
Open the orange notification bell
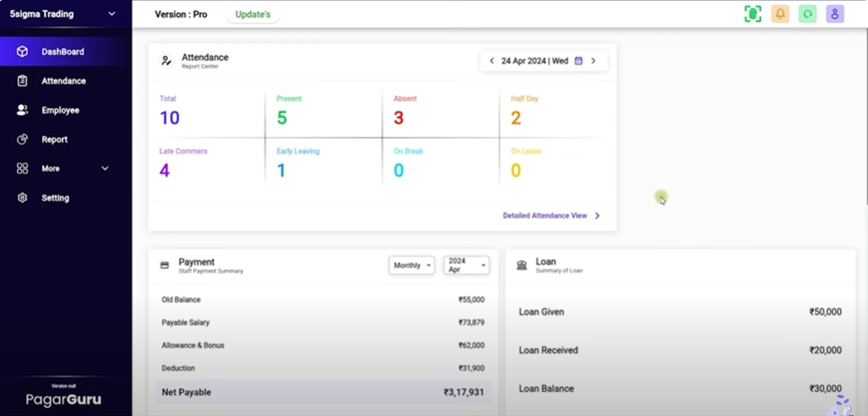coord(780,14)
